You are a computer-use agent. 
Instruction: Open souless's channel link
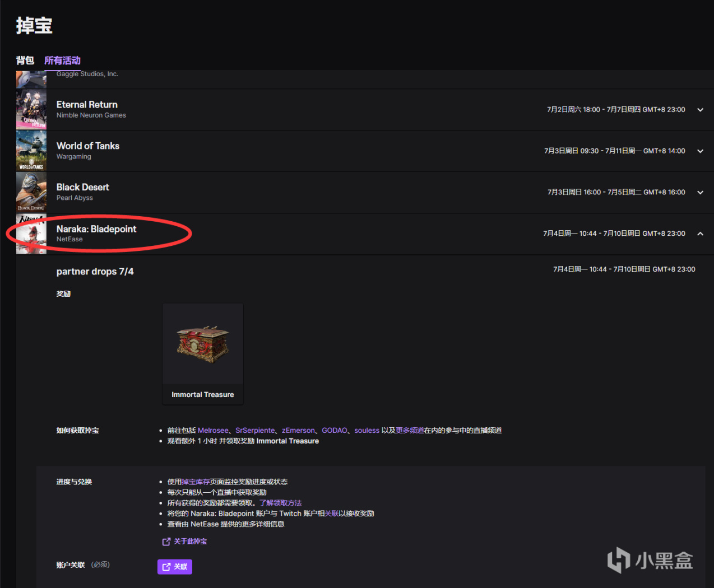(367, 431)
